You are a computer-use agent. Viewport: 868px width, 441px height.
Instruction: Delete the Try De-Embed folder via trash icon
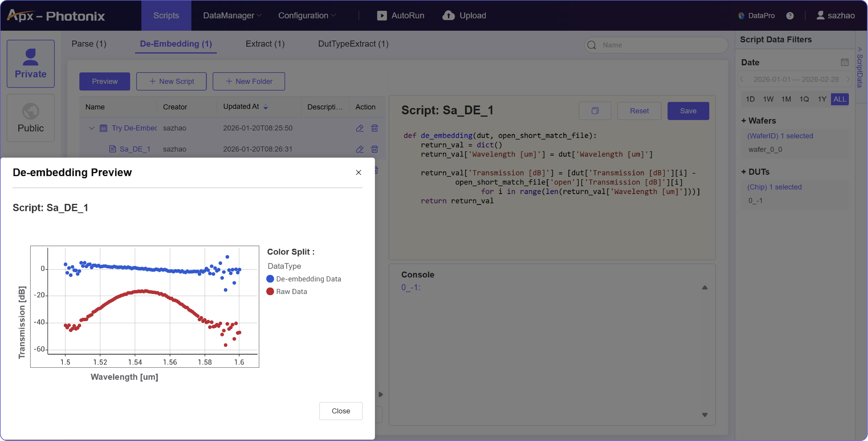pyautogui.click(x=375, y=128)
